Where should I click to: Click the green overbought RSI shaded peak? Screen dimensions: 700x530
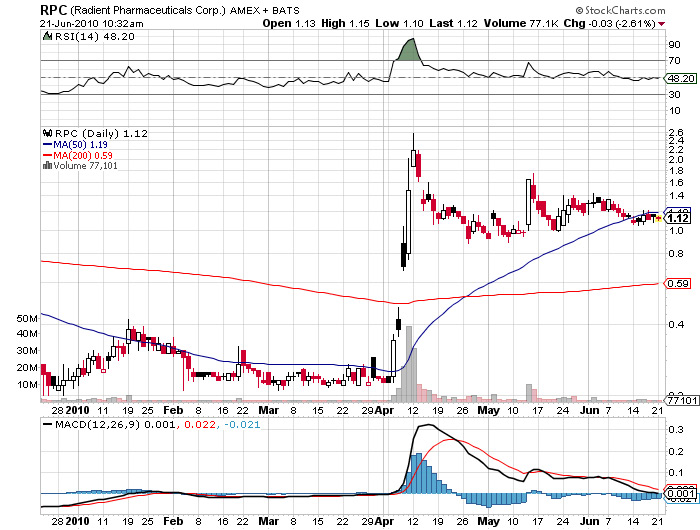point(408,50)
